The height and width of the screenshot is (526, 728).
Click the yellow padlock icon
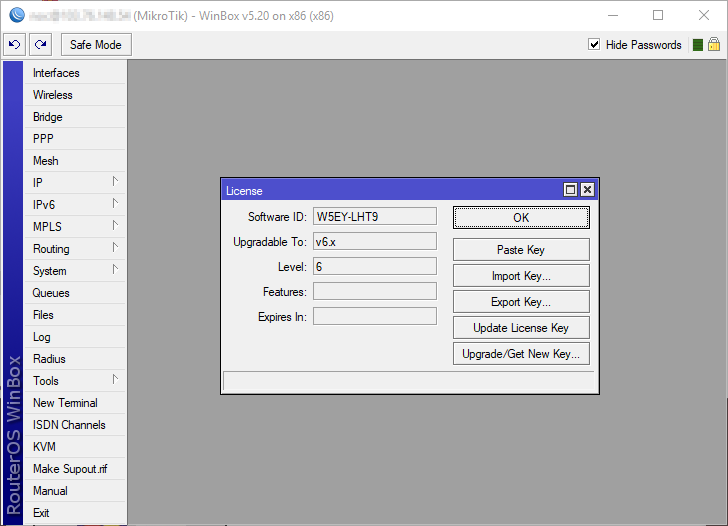(714, 45)
